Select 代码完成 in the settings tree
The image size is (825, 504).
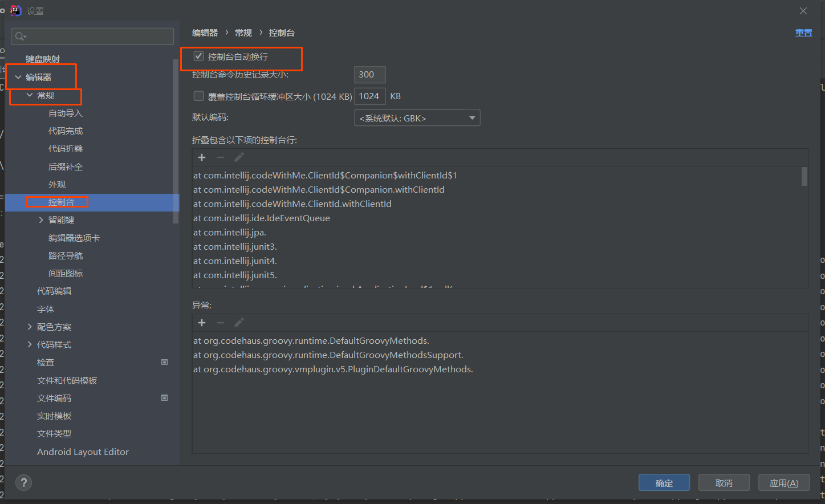pyautogui.click(x=66, y=131)
